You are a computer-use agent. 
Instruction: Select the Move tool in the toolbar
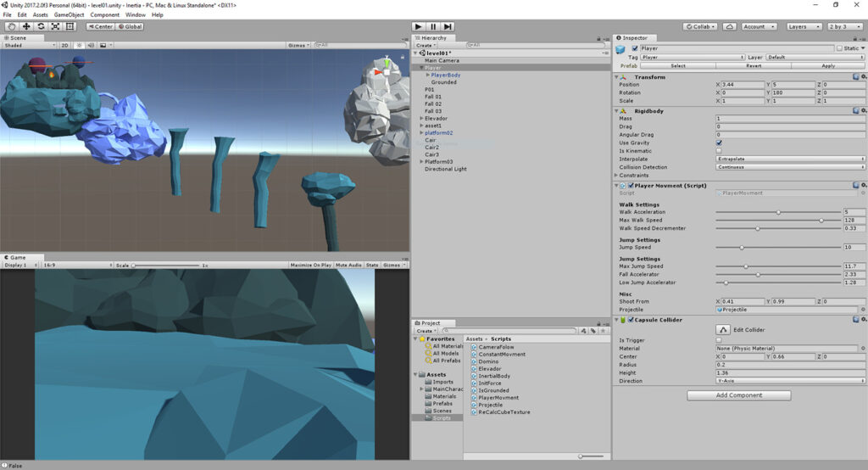pyautogui.click(x=26, y=26)
